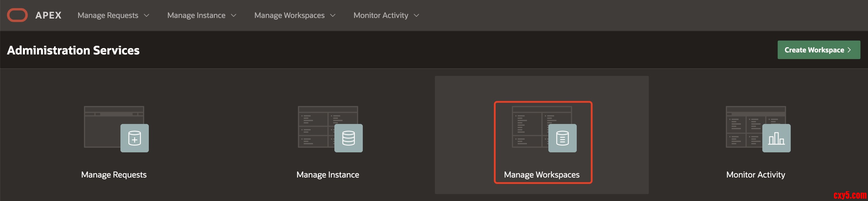Select the Monitor Activity card label

pyautogui.click(x=755, y=175)
